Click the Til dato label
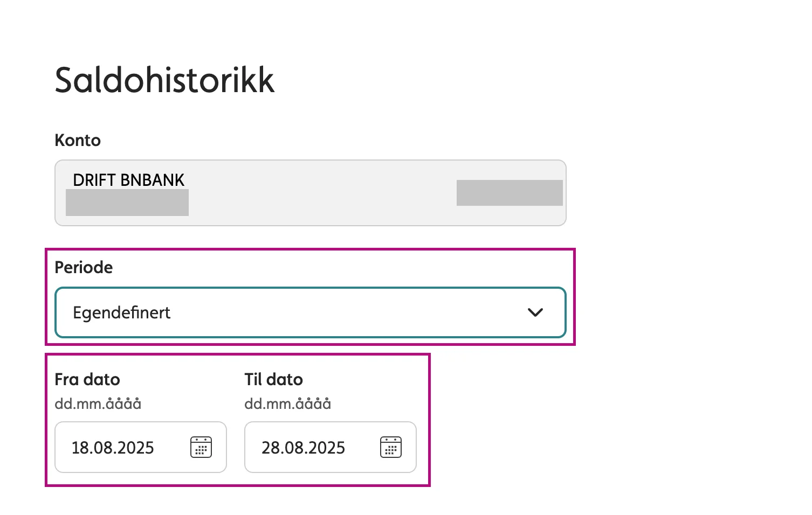 click(x=273, y=379)
